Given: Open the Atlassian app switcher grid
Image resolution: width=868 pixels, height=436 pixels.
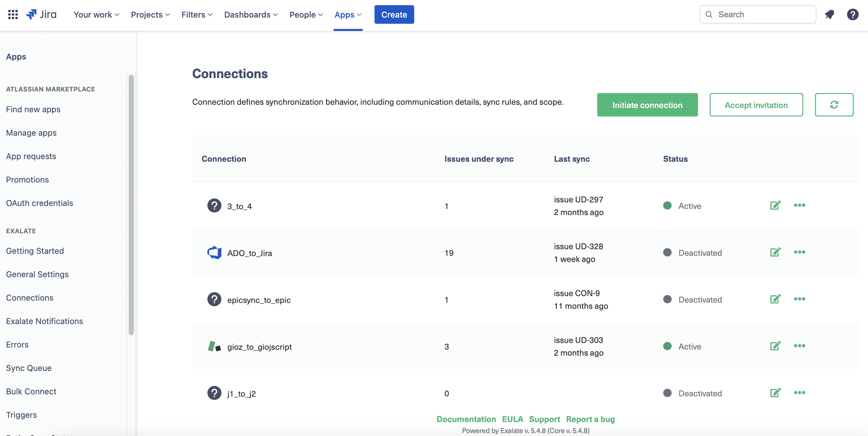Looking at the screenshot, I should [12, 14].
